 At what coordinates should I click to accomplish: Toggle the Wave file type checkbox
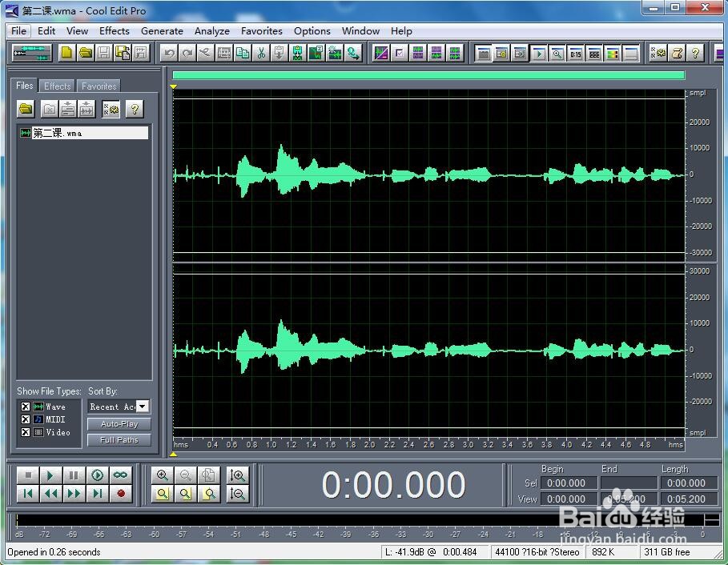[x=26, y=407]
